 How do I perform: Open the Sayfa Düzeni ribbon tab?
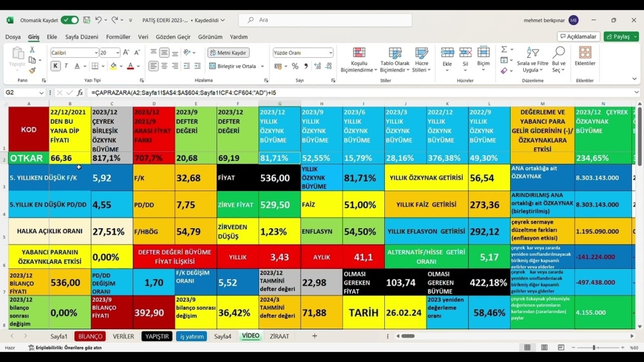[82, 37]
